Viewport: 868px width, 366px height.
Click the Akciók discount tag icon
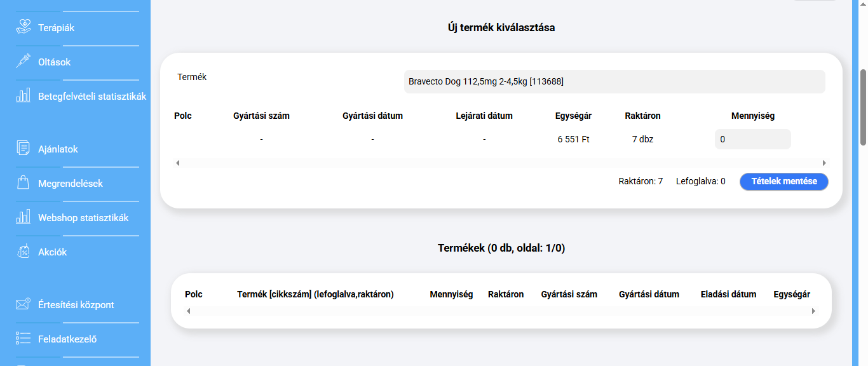(x=24, y=252)
